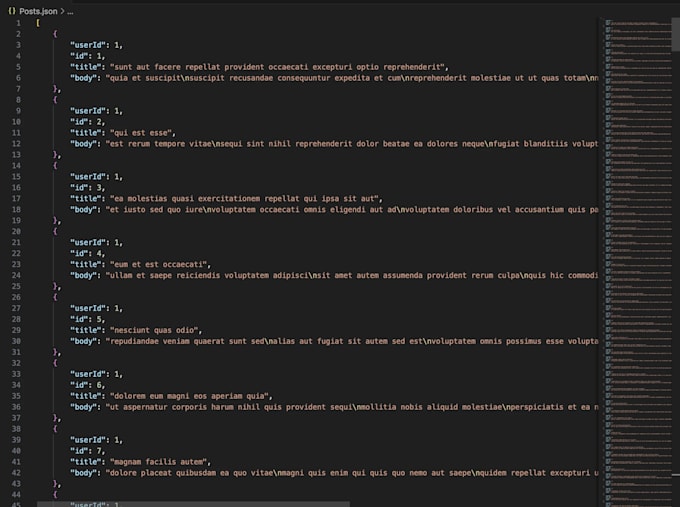Viewport: 680px width, 507px height.
Task: Click the body starting "ut aspernatur corporis harum"
Action: point(352,407)
